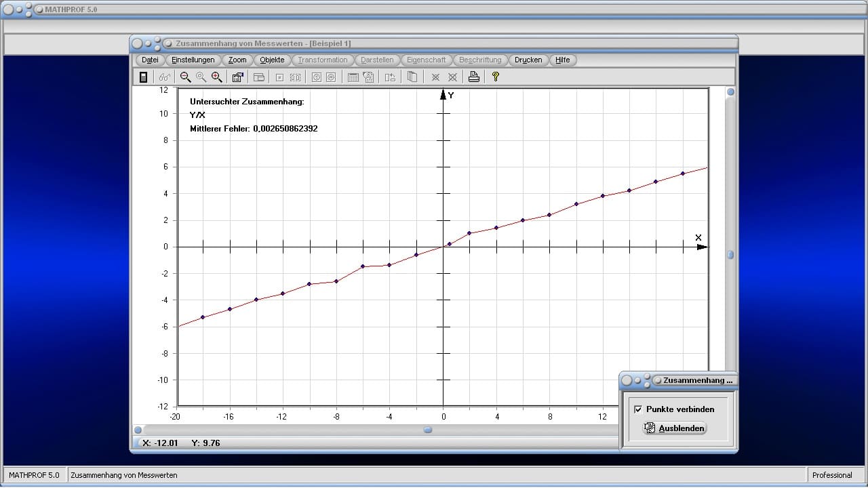Viewport: 868px width, 488px height.
Task: Click the printer icon in toolbar
Action: 474,77
